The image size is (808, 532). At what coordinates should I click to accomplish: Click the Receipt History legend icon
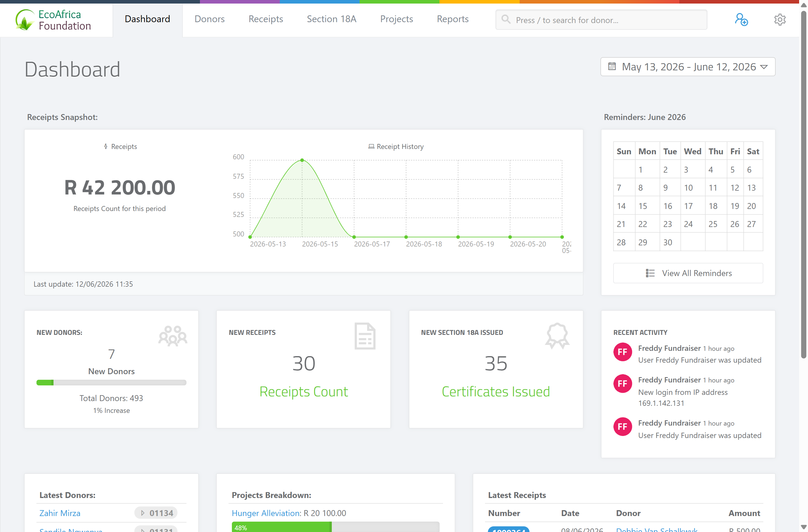[x=371, y=146]
